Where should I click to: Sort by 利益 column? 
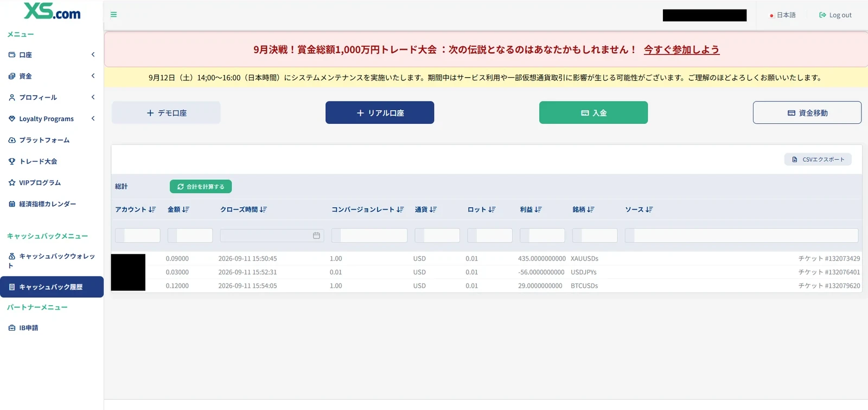[531, 210]
